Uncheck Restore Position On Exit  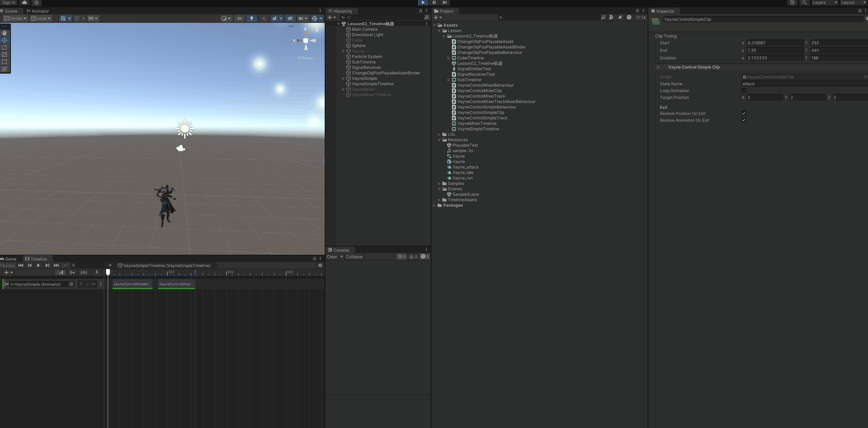tap(744, 113)
